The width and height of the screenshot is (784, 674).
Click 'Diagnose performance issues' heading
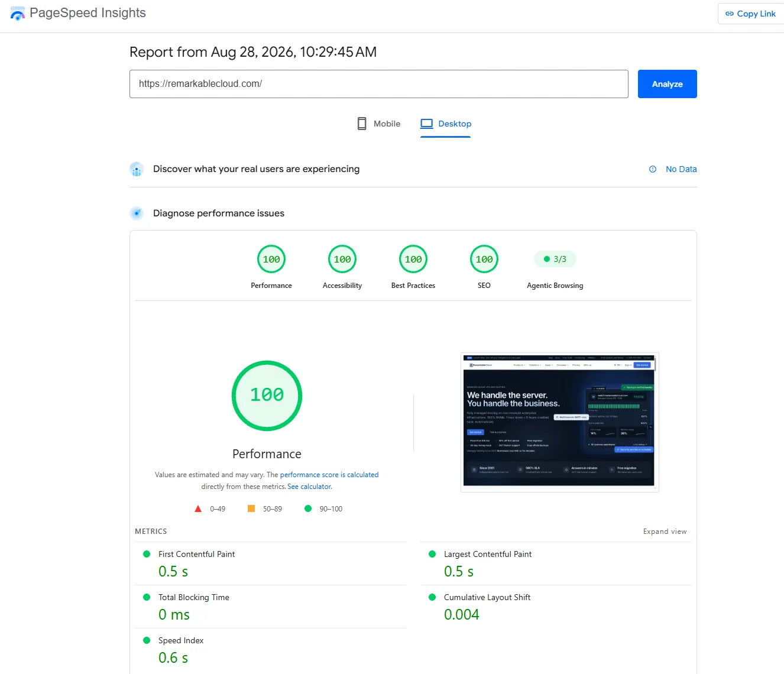(219, 213)
